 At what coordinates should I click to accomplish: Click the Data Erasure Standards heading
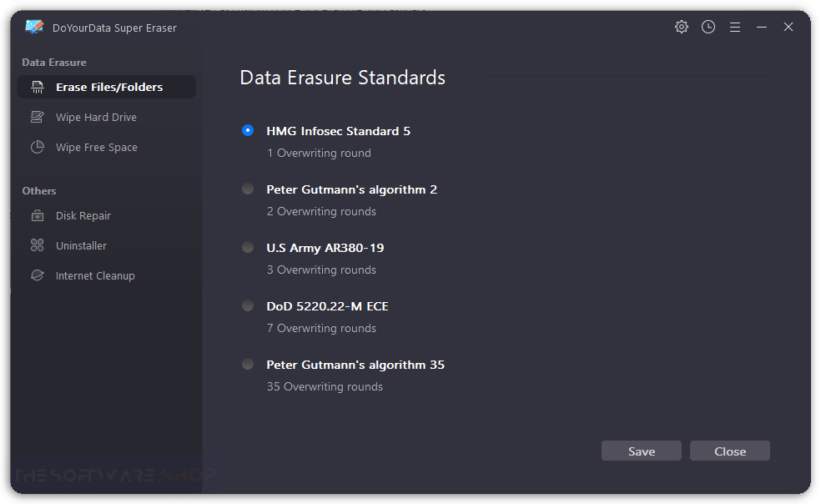point(342,78)
